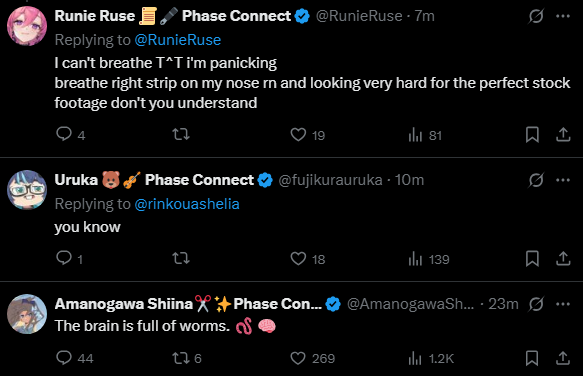Share Runie Ruse's tweet via share icon
The width and height of the screenshot is (583, 376).
(563, 135)
